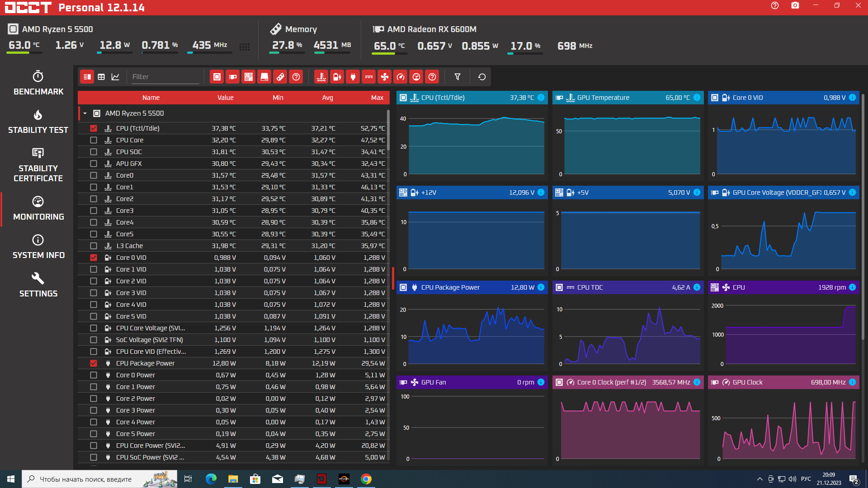Open File Explorer from the taskbar

(233, 479)
